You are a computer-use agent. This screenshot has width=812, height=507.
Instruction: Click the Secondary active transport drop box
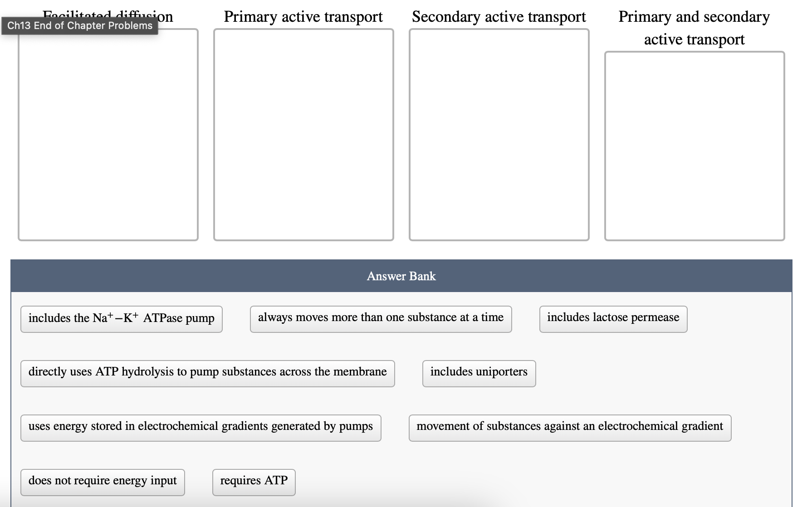click(x=499, y=134)
